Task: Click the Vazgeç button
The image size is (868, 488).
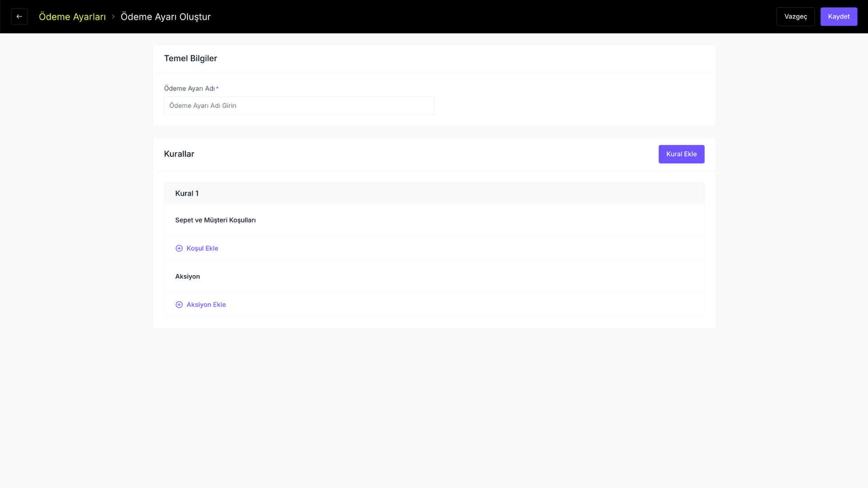Action: 796,17
